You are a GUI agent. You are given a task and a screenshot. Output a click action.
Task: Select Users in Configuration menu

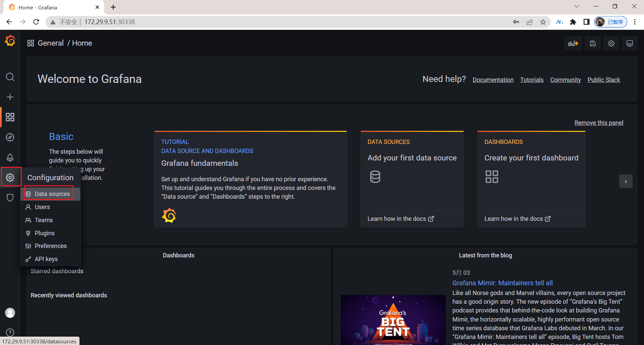(50, 207)
